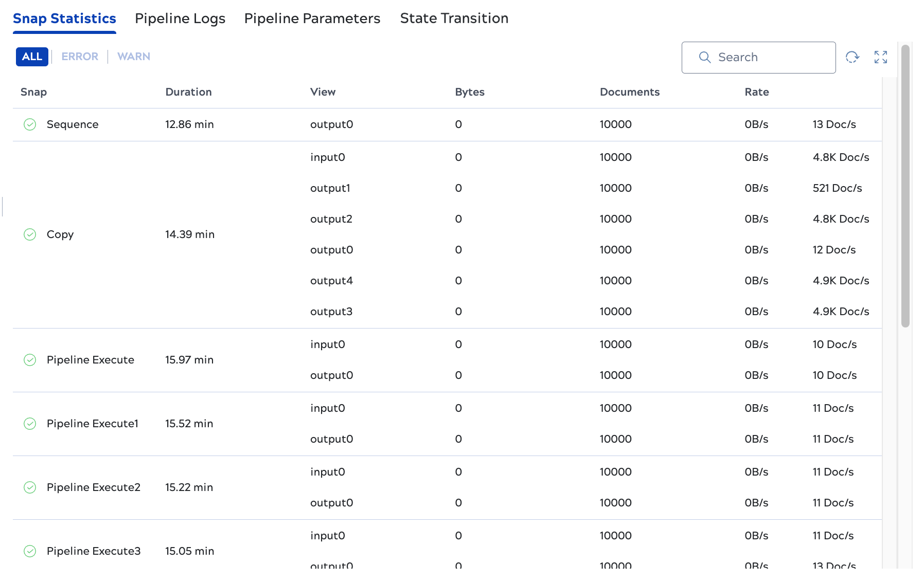Click the vertical scrollbar thumb

point(905,185)
